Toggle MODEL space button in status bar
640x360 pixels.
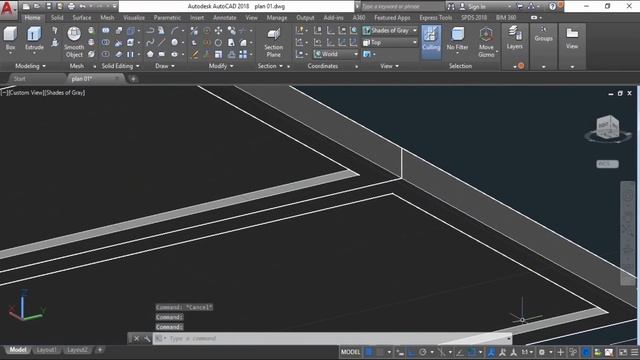(351, 352)
